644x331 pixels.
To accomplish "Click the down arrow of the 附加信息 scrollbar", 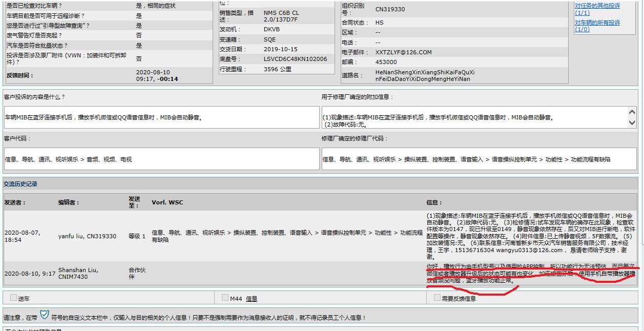I will point(632,123).
